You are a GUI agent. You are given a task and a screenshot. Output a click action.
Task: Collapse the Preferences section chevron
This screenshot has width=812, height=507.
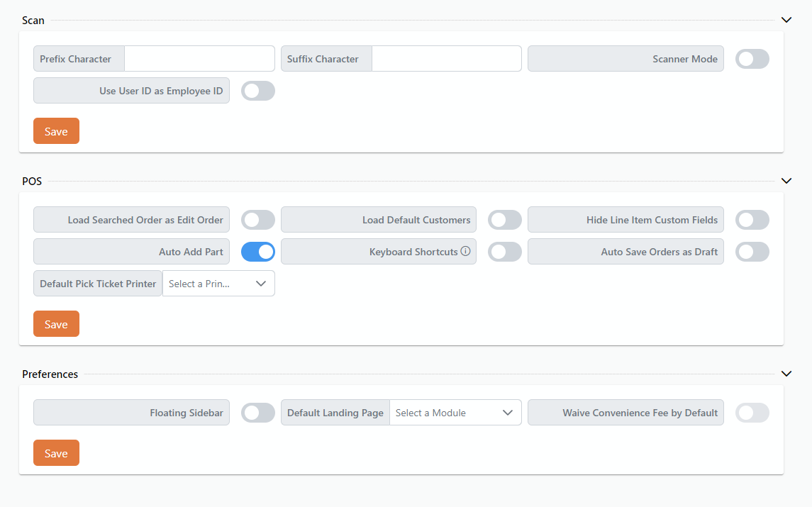pos(786,374)
